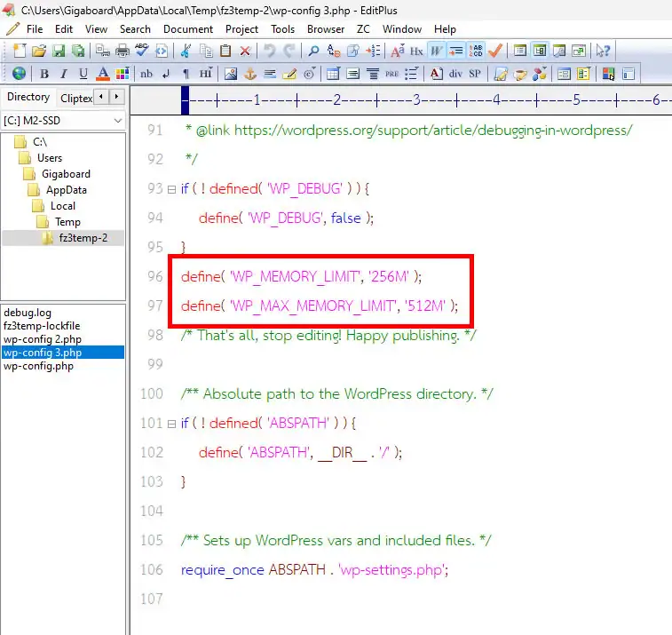Pick font color with red A
Image resolution: width=672 pixels, height=635 pixels.
coord(103,74)
